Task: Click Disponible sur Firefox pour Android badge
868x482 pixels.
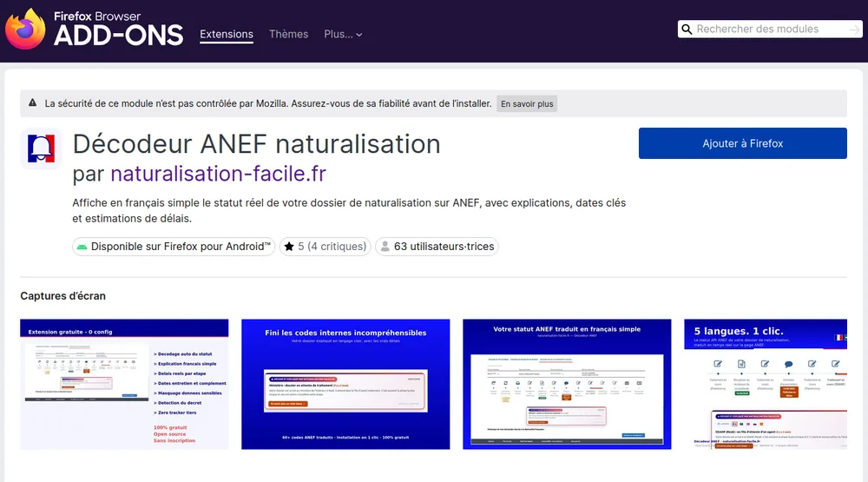Action: (174, 247)
